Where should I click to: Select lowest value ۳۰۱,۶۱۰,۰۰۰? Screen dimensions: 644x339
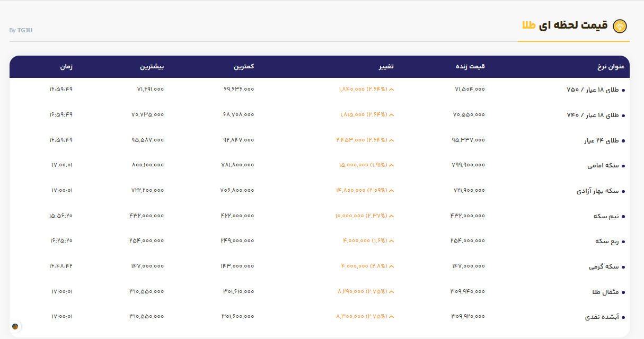(x=239, y=291)
